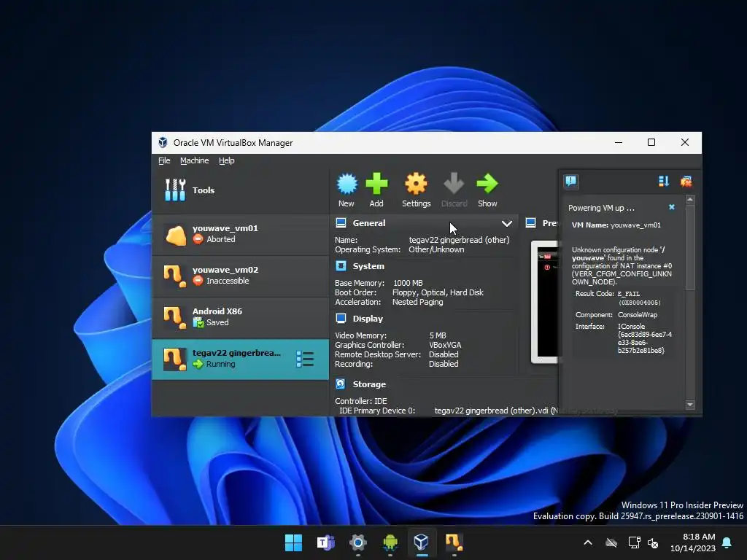Screen dimensions: 747x560
Task: Click the Storage section header
Action: 369,384
